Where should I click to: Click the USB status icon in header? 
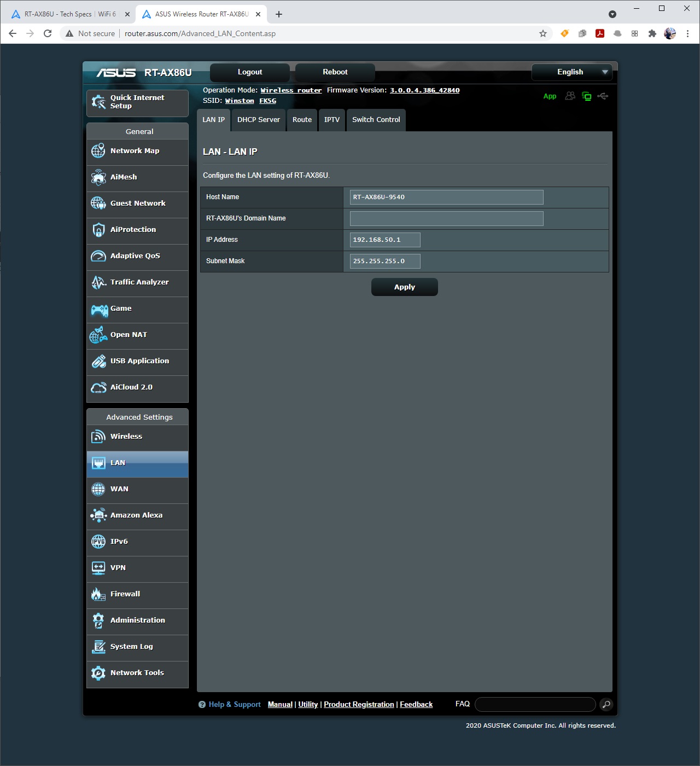click(x=603, y=96)
